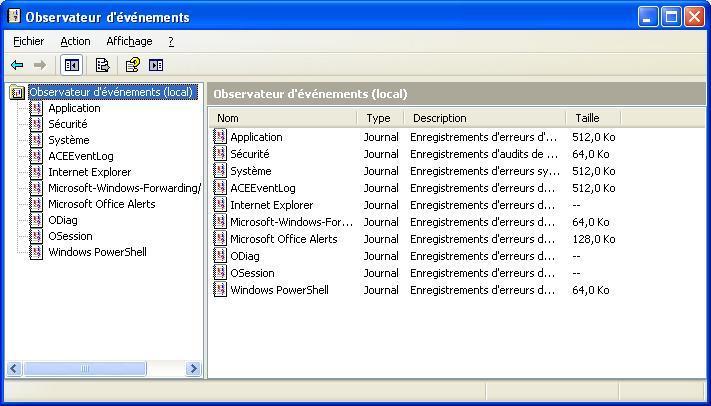Image resolution: width=711 pixels, height=406 pixels.
Task: Click the title bar application icon
Action: pos(15,16)
